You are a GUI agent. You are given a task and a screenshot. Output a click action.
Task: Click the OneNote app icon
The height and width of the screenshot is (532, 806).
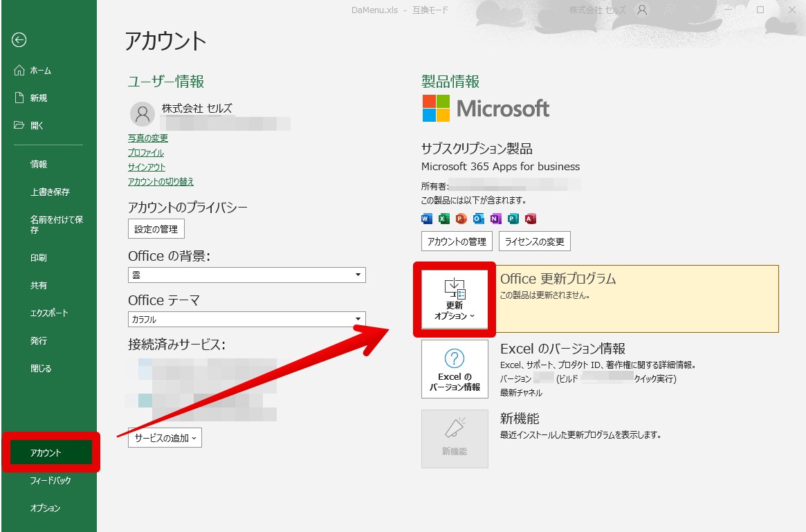(495, 219)
